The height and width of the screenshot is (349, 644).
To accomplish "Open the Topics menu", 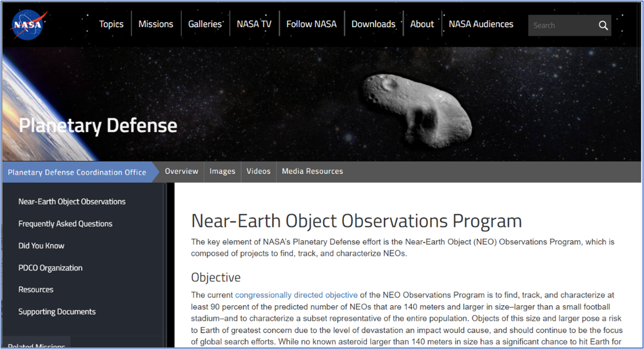I will 111,24.
